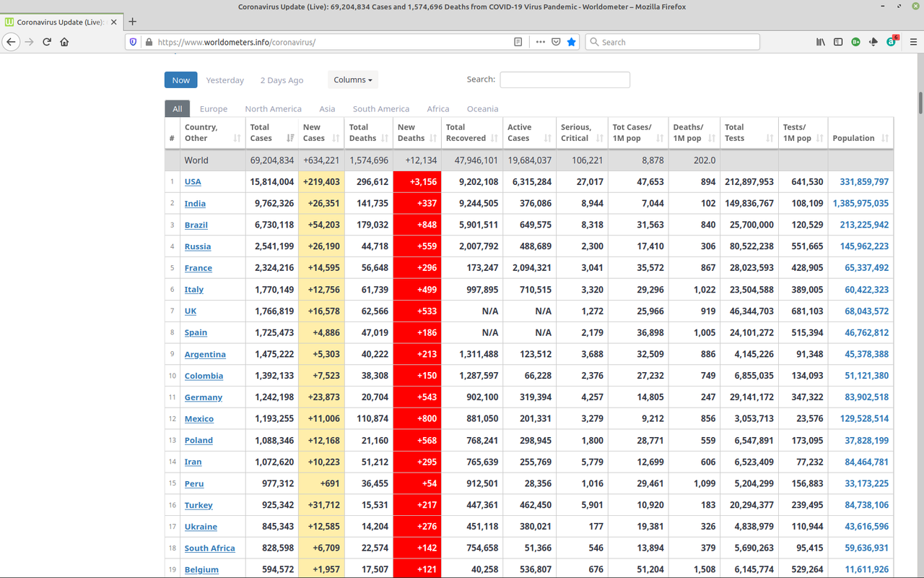Sort by New Cases column header
Image resolution: width=924 pixels, height=578 pixels.
pyautogui.click(x=321, y=132)
